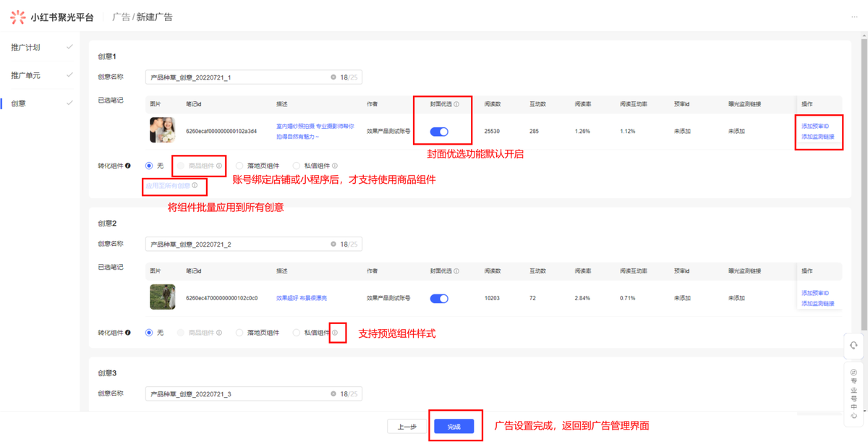Clear the 创意1 name field using the X icon
The image size is (868, 447).
[x=333, y=77]
